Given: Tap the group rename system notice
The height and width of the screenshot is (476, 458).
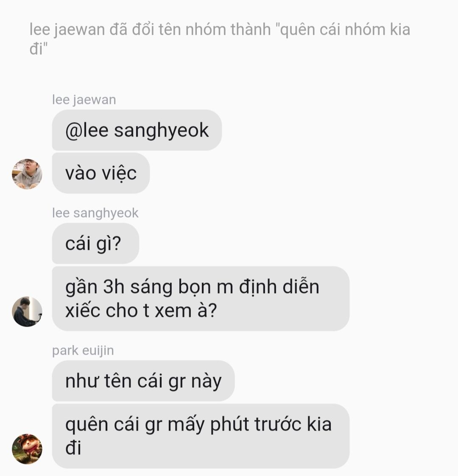Looking at the screenshot, I should point(220,39).
